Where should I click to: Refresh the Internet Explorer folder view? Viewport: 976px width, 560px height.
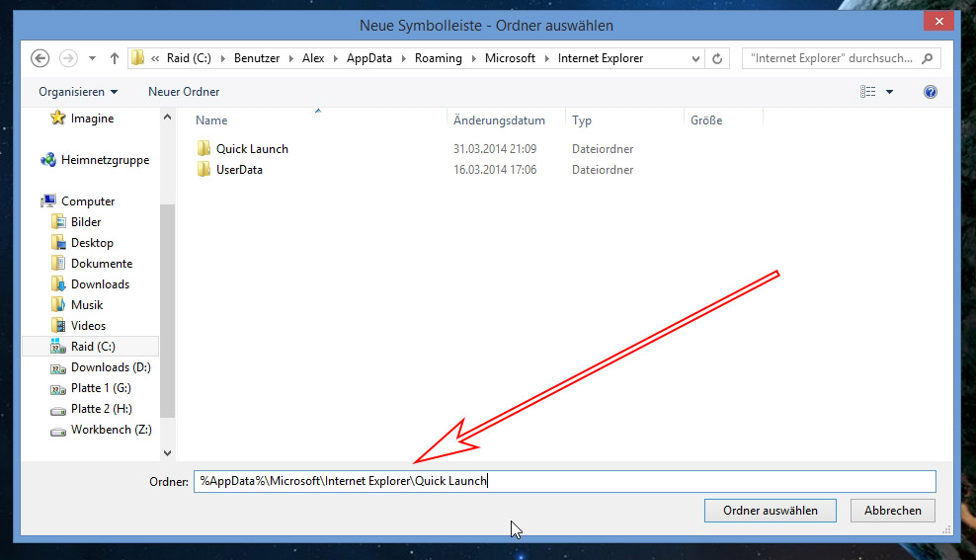click(x=718, y=58)
